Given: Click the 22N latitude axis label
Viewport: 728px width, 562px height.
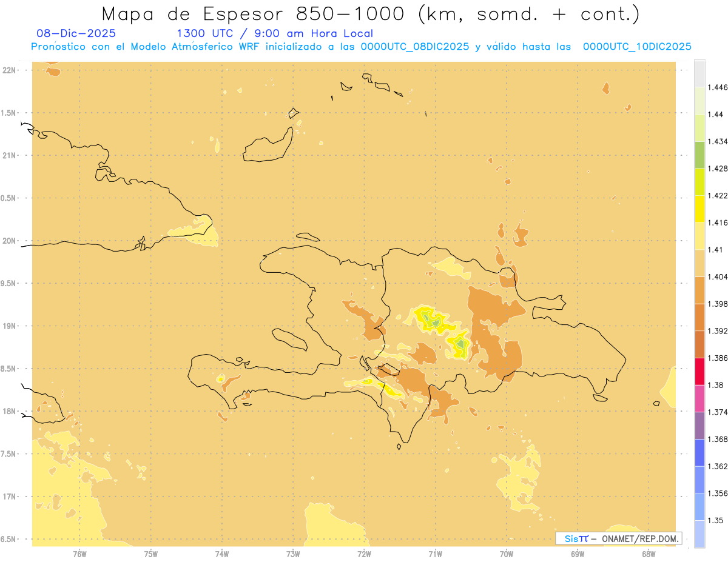Looking at the screenshot, I should (8, 70).
